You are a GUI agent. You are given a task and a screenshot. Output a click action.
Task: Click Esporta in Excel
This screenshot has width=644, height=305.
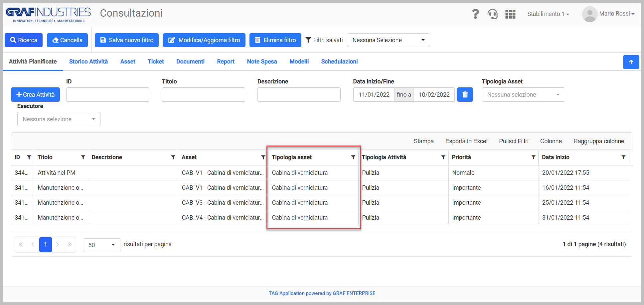coord(466,141)
